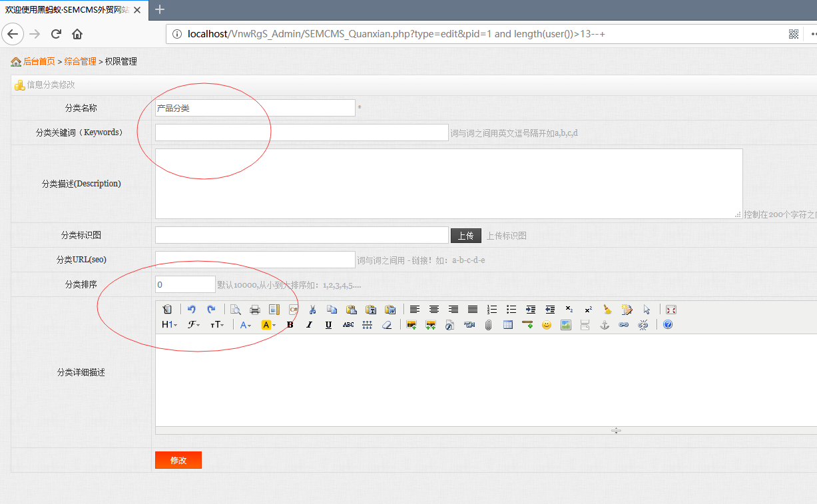Click the 上传 upload button
The width and height of the screenshot is (817, 504).
click(466, 236)
